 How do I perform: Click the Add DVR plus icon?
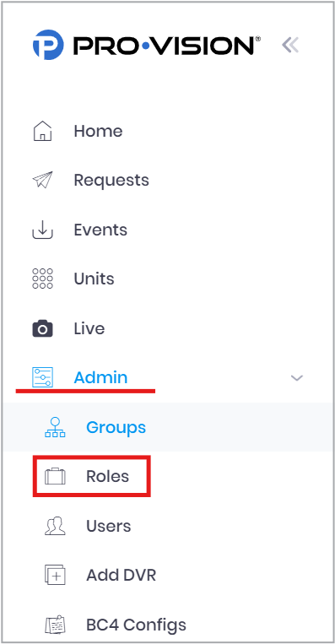pos(55,575)
